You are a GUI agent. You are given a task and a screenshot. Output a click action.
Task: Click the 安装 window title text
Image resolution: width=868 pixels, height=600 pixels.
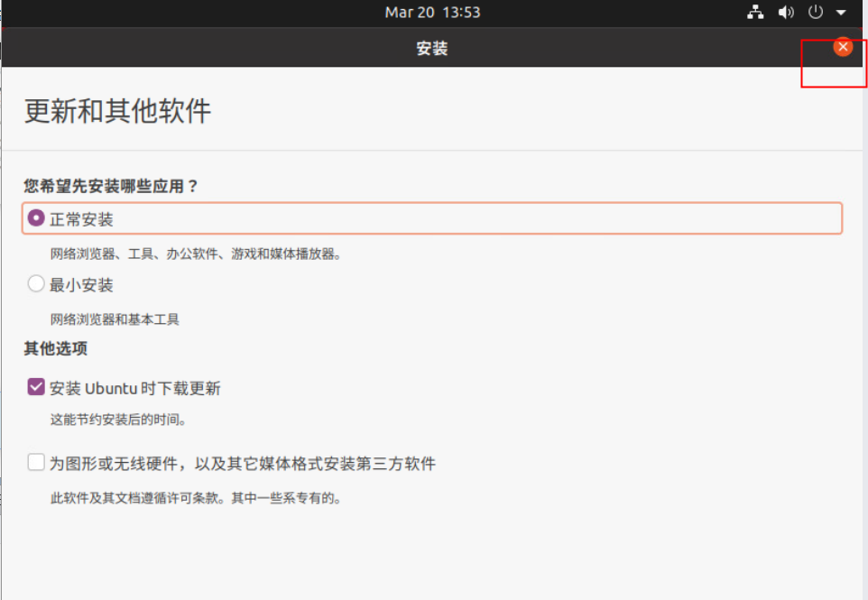[432, 48]
